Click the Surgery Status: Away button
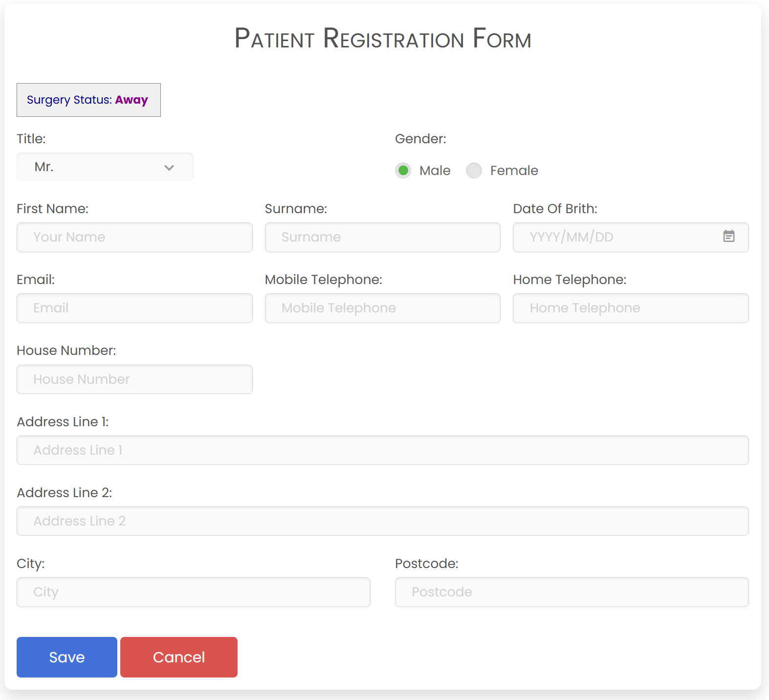This screenshot has height=700, width=769. pos(88,100)
